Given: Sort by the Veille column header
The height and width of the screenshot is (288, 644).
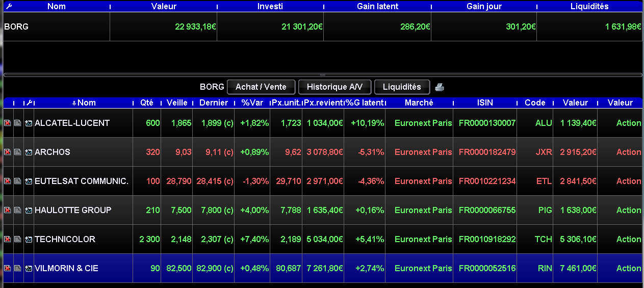Looking at the screenshot, I should (177, 103).
